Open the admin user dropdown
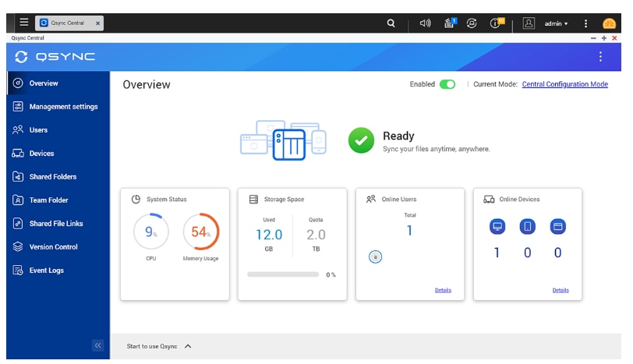 [556, 23]
